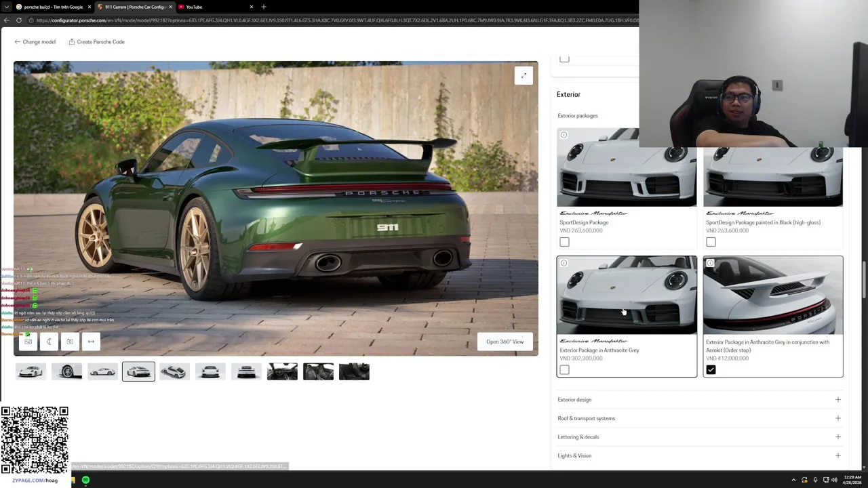Select wheel close-up thumbnail
868x488 pixels.
click(x=66, y=371)
